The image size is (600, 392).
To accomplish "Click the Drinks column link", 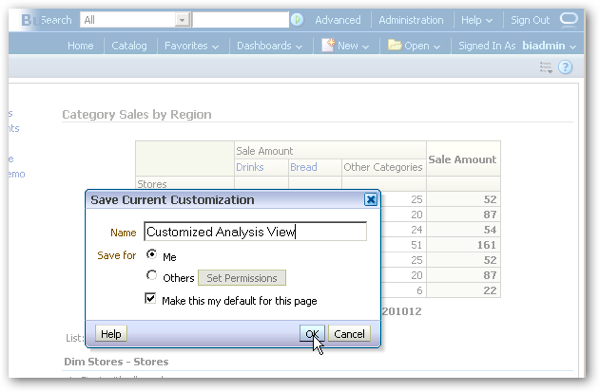I will click(x=250, y=167).
